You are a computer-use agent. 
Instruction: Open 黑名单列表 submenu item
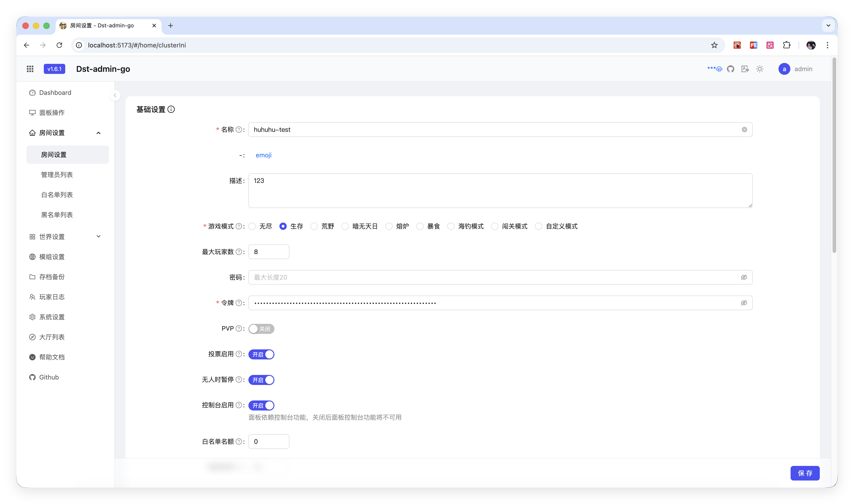pyautogui.click(x=68, y=215)
